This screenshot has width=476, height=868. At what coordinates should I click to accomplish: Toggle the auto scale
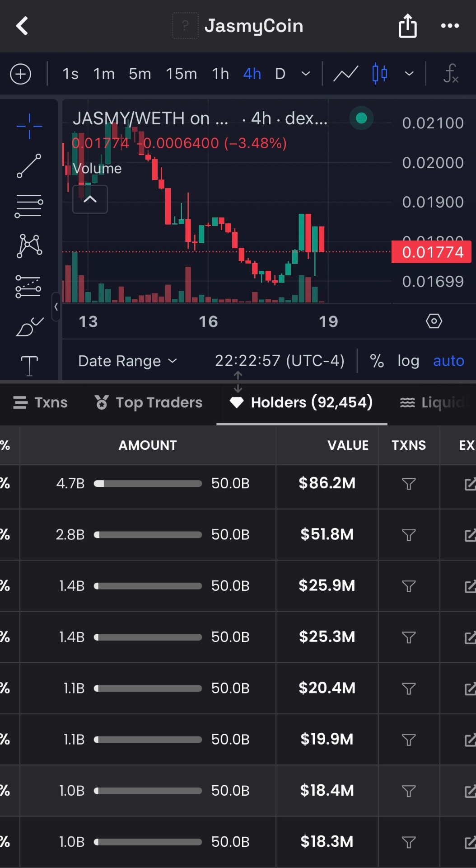point(448,361)
